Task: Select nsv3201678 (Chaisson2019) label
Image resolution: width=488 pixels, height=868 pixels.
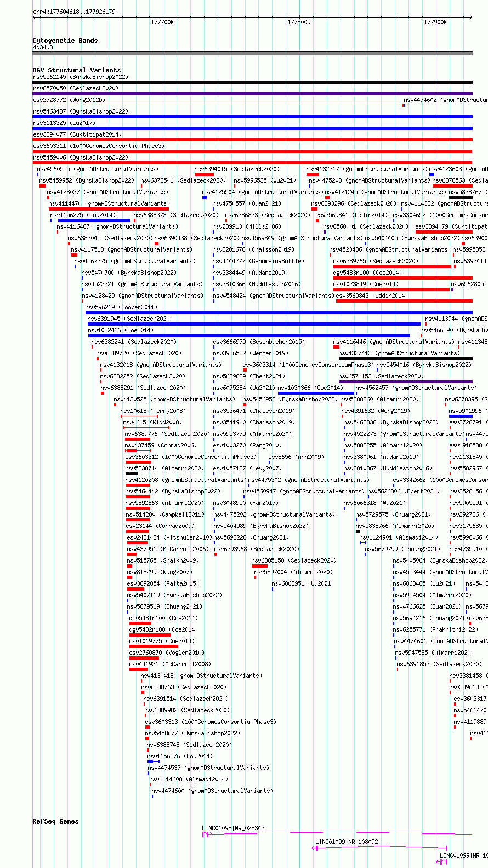Action: pyautogui.click(x=253, y=249)
